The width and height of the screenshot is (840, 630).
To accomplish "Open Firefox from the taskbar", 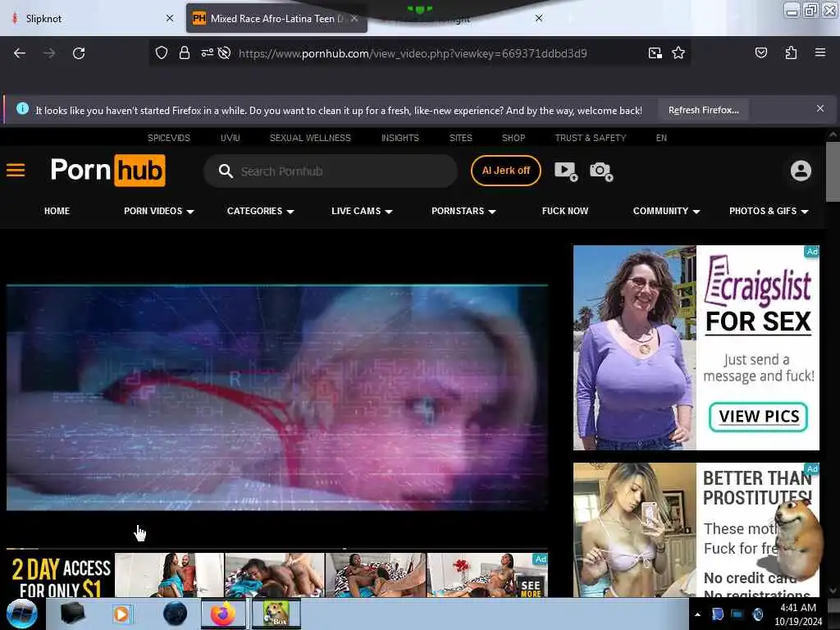I will pos(223,614).
